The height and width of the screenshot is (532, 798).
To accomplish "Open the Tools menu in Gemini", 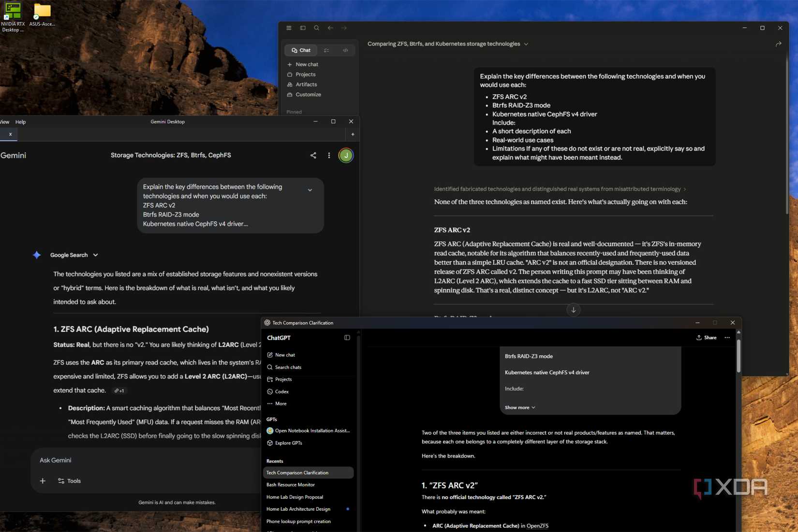I will 70,481.
